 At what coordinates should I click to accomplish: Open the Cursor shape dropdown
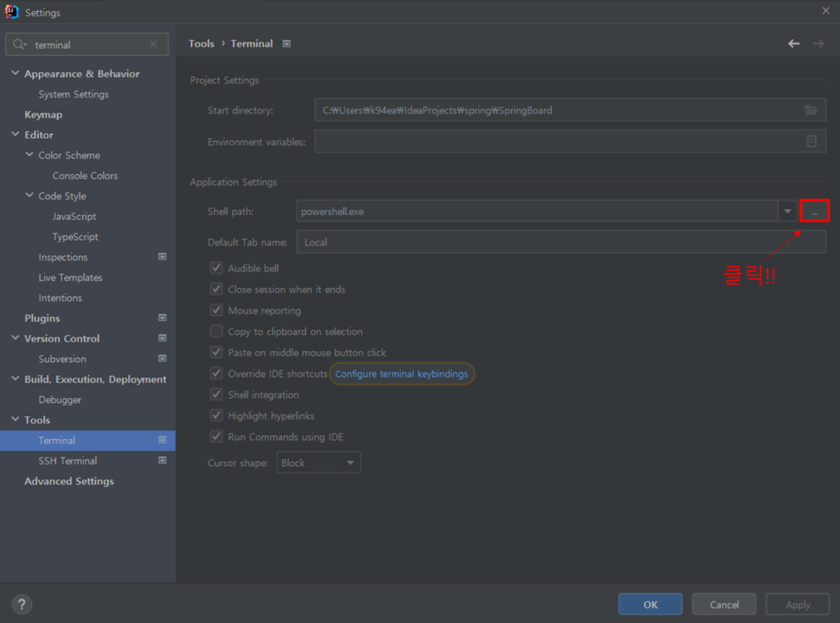click(318, 463)
